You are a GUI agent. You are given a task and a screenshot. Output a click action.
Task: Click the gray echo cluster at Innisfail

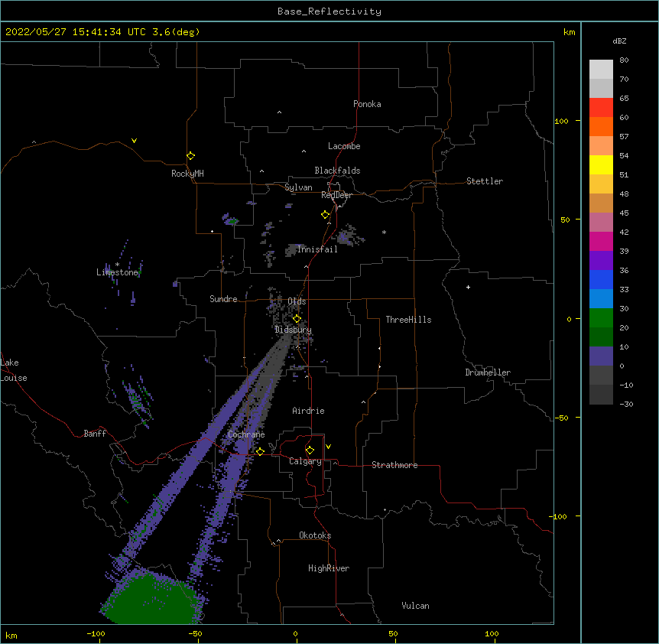coord(295,250)
